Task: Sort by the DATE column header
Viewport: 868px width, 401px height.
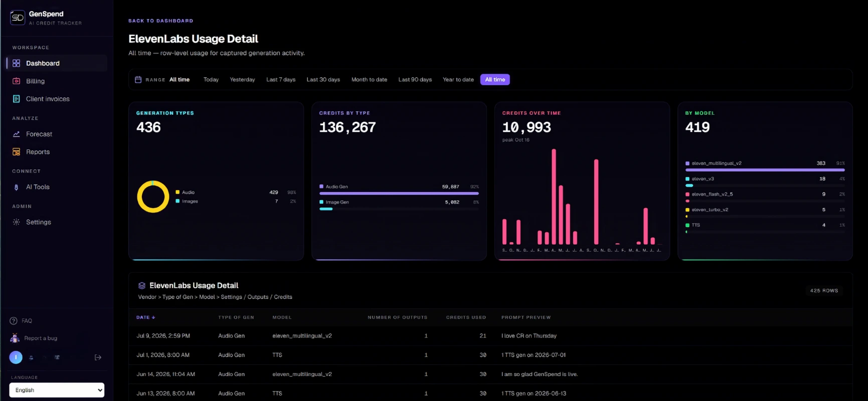Action: pyautogui.click(x=145, y=317)
